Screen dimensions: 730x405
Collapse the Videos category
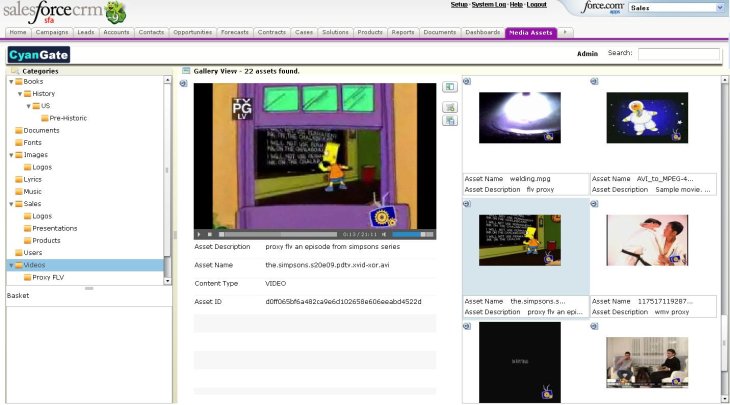(11, 265)
